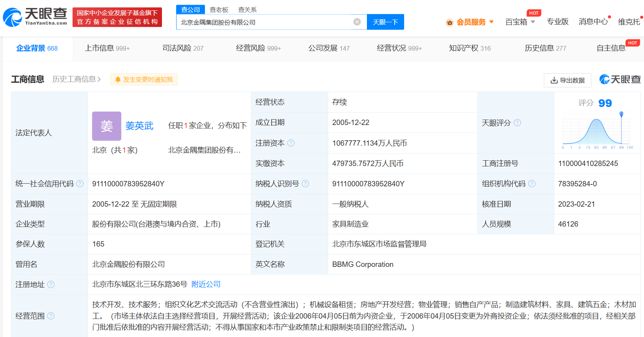Click the 附近公司 link
This screenshot has width=644, height=337.
click(x=206, y=284)
